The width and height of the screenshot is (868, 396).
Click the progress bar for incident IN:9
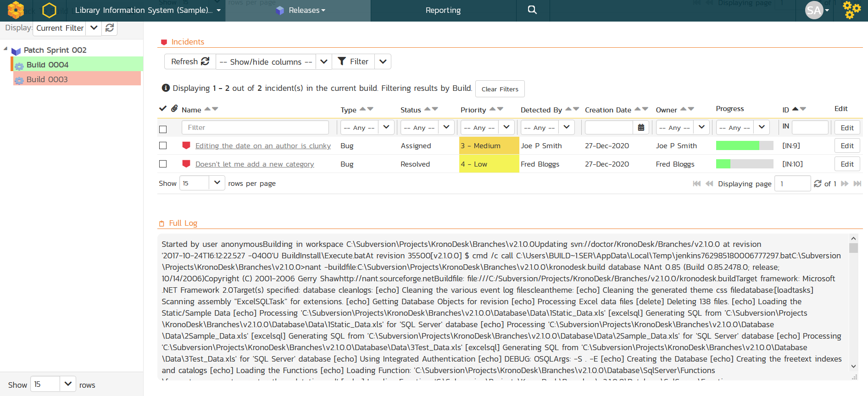(744, 145)
